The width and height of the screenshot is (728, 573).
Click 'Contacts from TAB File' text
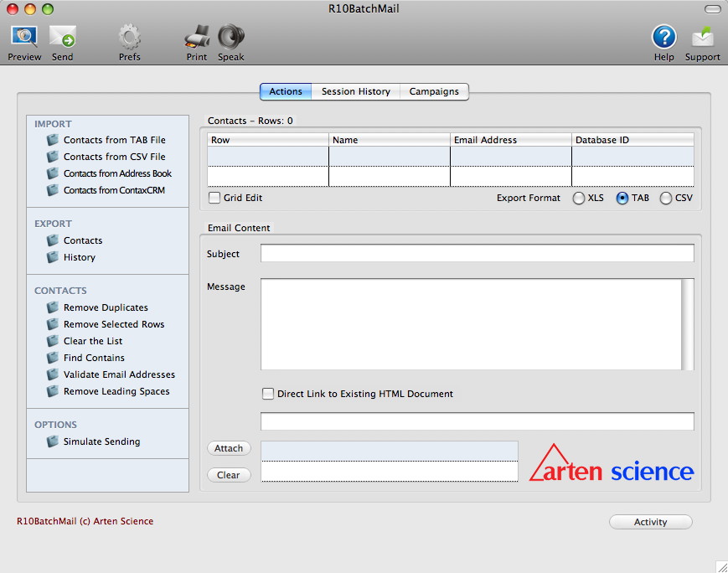(114, 140)
